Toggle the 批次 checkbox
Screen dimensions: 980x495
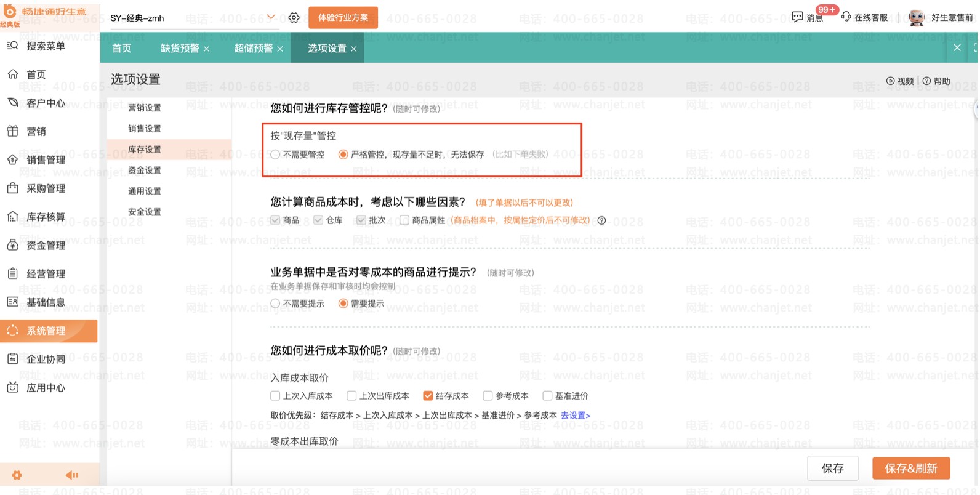pos(361,220)
